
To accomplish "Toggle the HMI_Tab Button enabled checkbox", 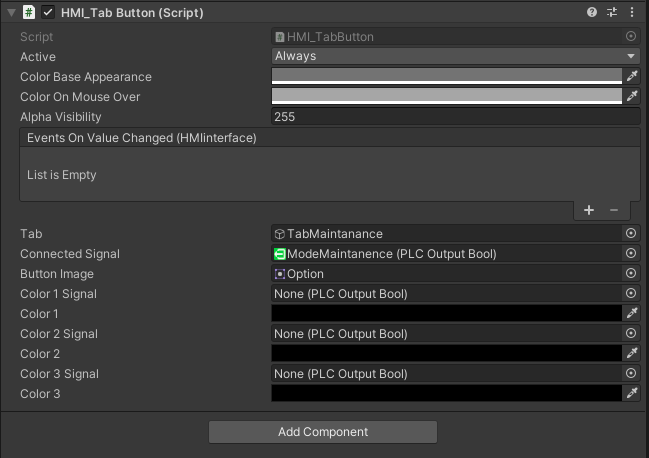I will [x=48, y=13].
